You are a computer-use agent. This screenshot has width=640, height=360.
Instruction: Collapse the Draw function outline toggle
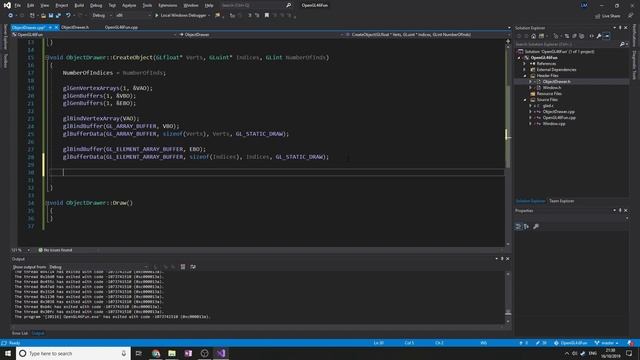(x=47, y=203)
